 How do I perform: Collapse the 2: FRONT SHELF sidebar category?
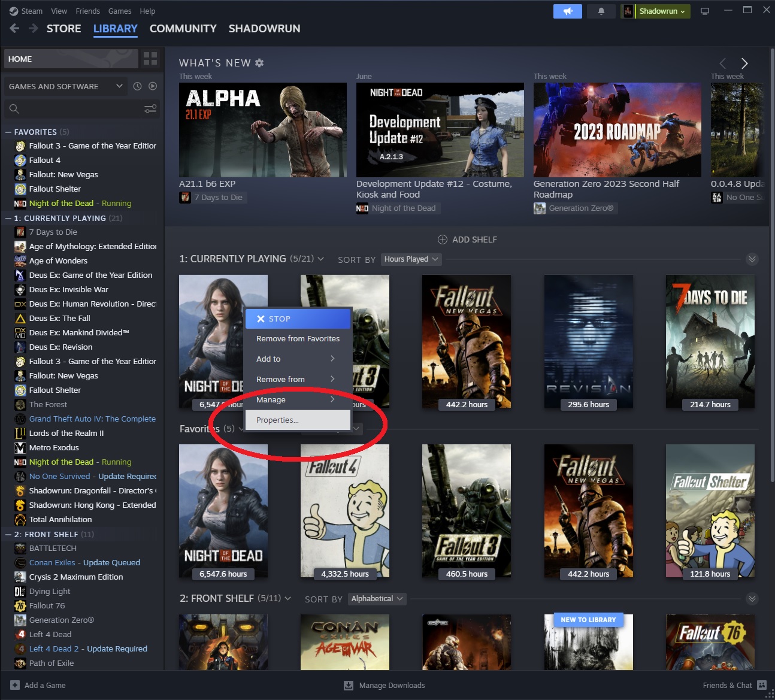pos(8,534)
